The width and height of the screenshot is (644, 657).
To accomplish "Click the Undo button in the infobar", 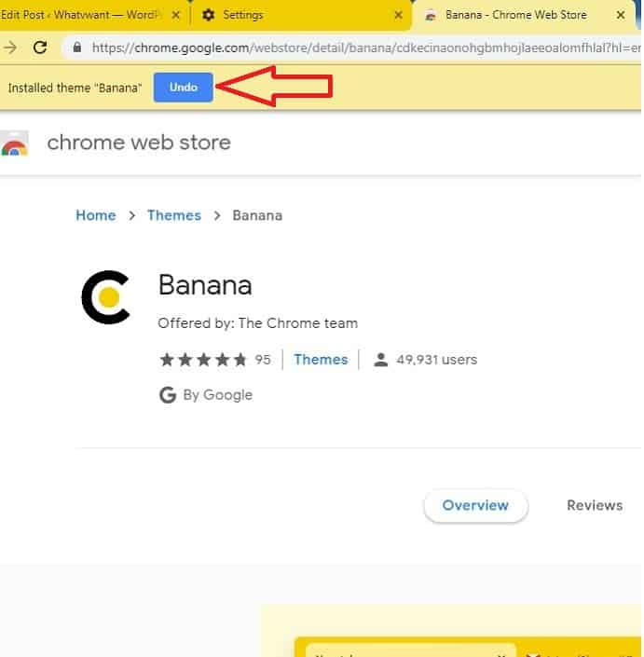I will pos(183,88).
